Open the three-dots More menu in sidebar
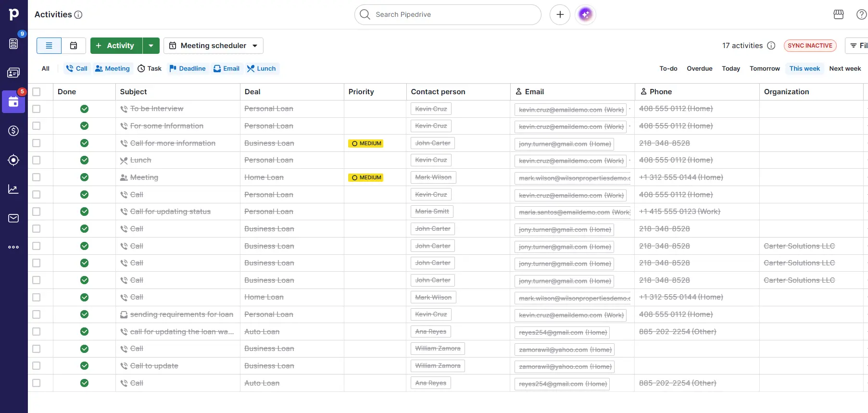The height and width of the screenshot is (413, 868). pos(13,247)
